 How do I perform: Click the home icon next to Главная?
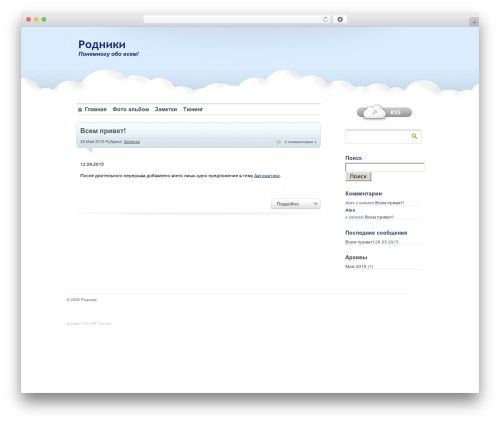[x=80, y=109]
